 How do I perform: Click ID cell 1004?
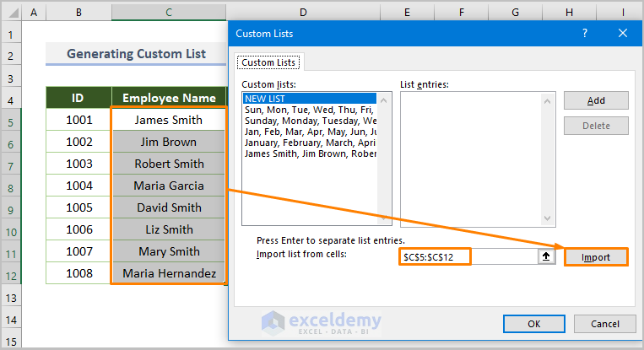pos(78,186)
